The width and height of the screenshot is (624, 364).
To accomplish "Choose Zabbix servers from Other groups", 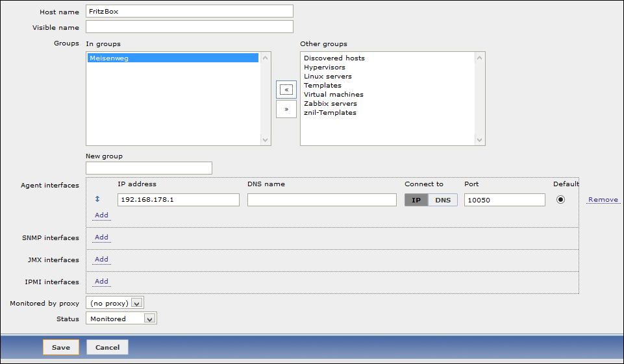I will coord(331,104).
